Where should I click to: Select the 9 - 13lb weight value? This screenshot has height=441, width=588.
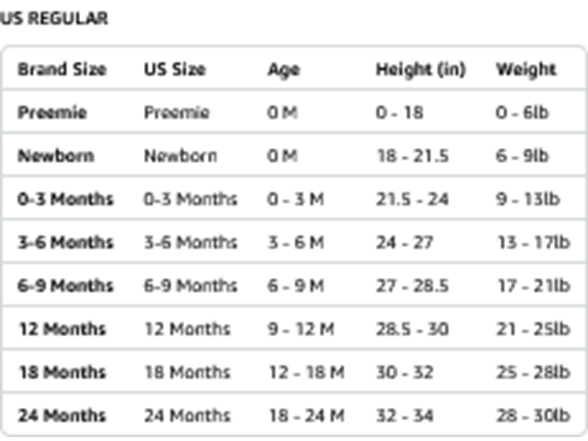pos(528,199)
